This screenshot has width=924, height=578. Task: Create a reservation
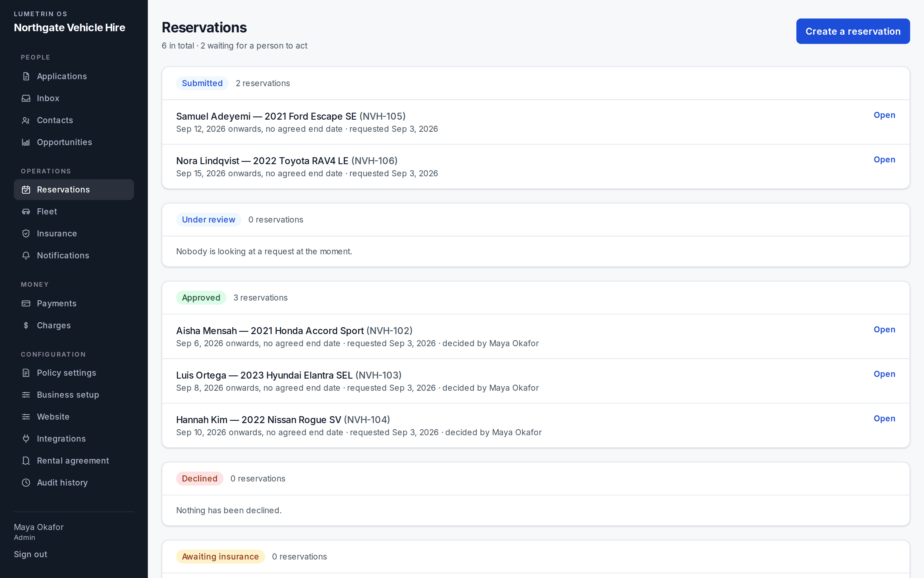[x=853, y=31]
